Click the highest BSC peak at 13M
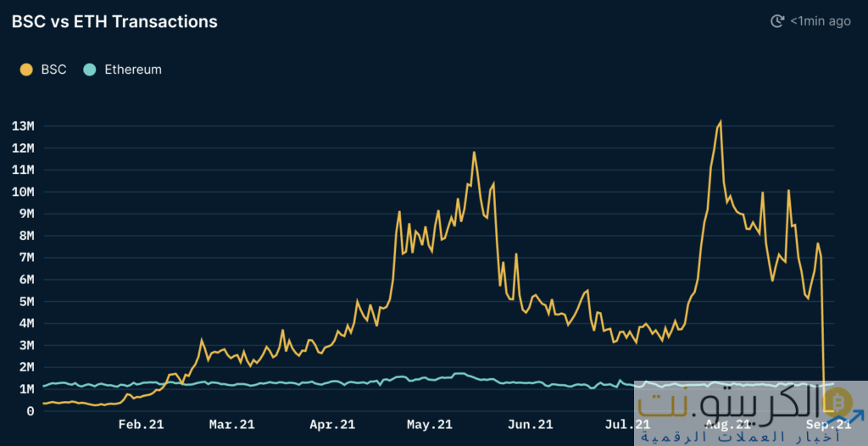The height and width of the screenshot is (446, 868). 721,122
